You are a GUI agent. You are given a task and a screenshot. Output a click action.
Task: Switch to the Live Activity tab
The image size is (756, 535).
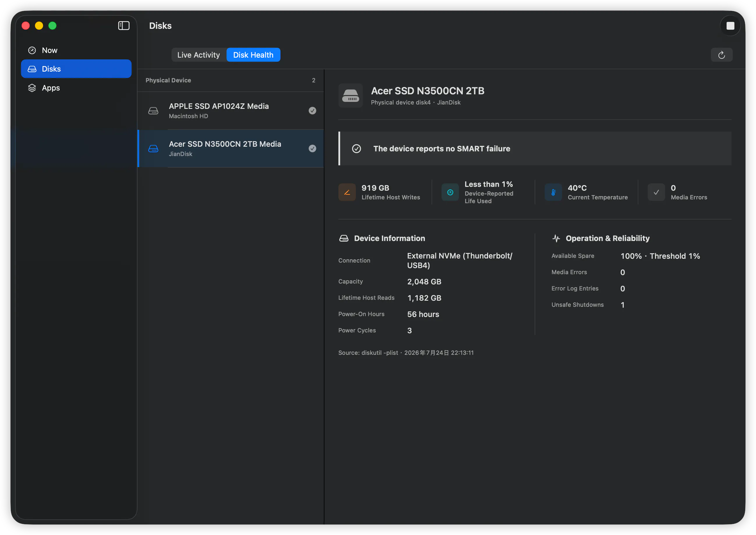tap(198, 55)
